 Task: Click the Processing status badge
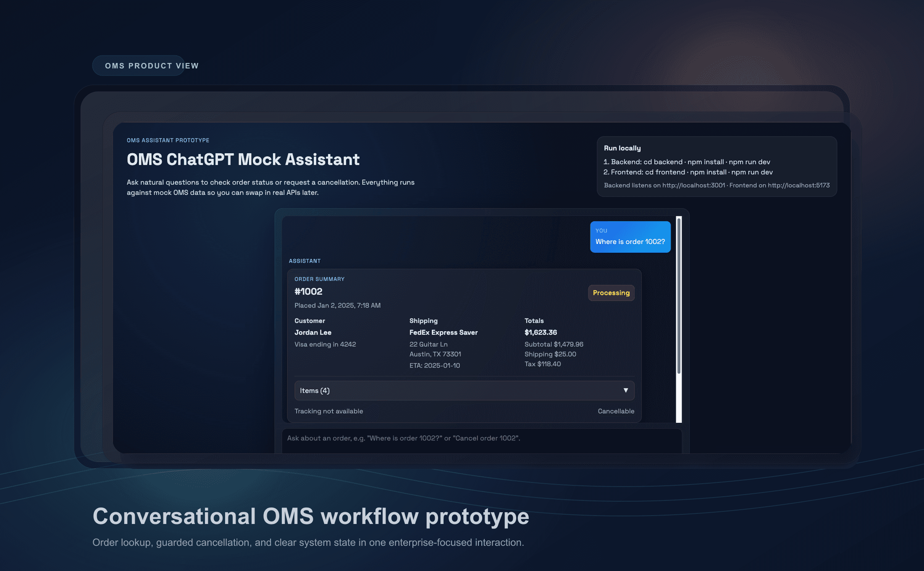click(611, 293)
